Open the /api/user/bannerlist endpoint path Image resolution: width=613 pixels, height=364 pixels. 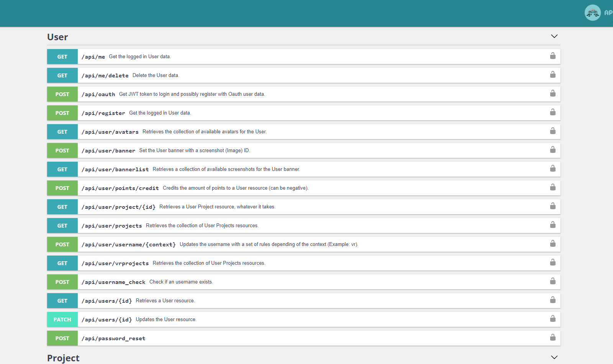click(x=115, y=169)
